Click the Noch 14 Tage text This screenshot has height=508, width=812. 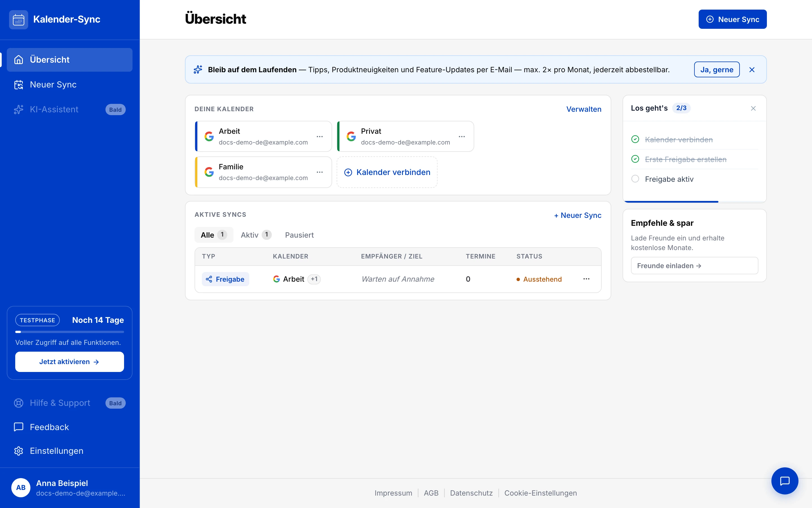[98, 320]
